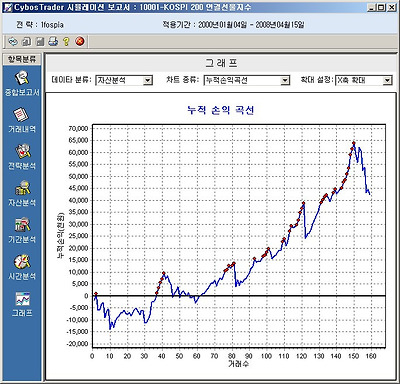Click the -20,000 y-axis label
The width and height of the screenshot is (400, 384).
pos(78,344)
